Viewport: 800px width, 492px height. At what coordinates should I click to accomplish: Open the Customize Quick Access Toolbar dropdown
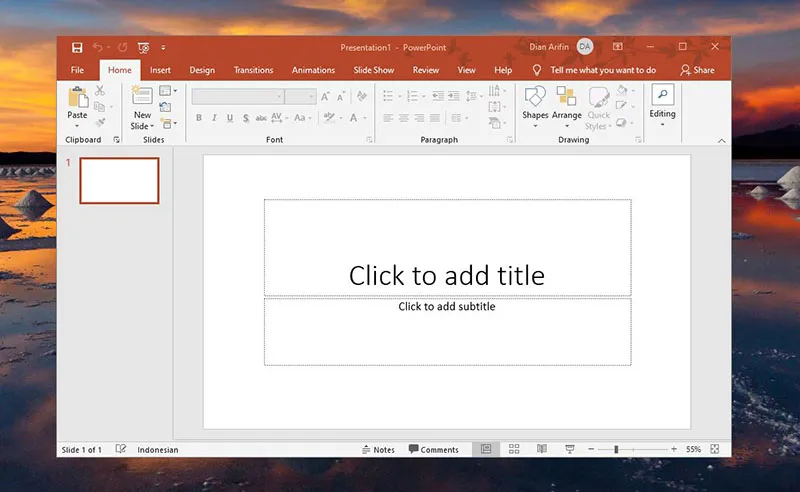point(163,47)
